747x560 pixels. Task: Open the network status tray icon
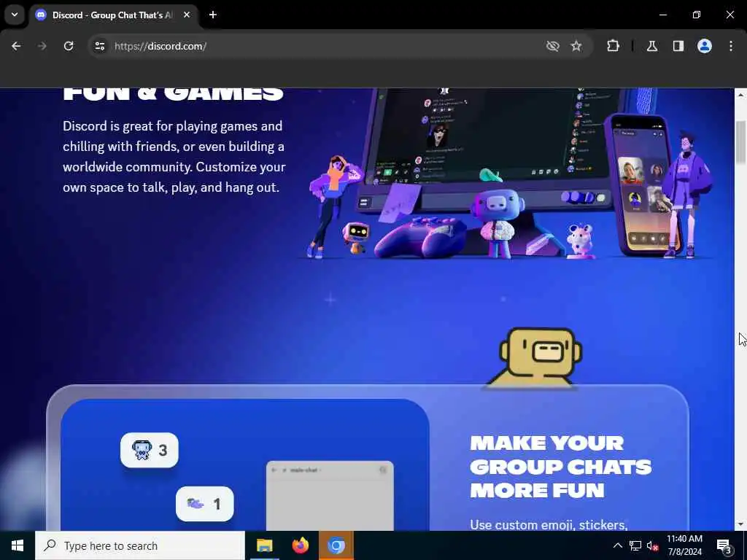(x=635, y=545)
